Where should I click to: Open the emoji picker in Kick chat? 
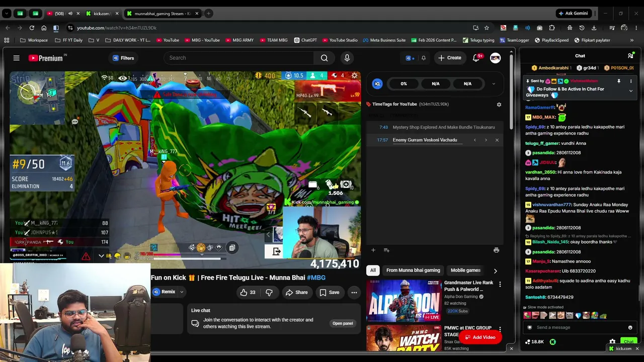(630, 327)
